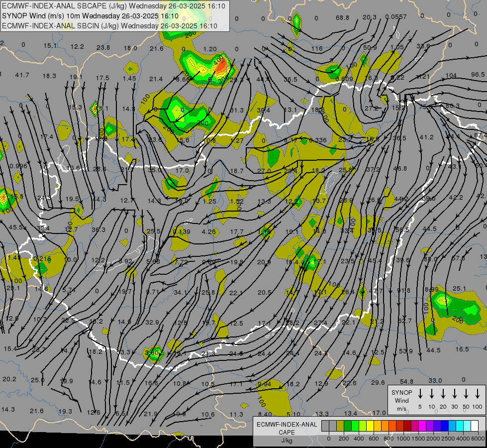Viewport: 487px width, 448px height.
Task: Click the J/kg unit label in the legend
Action: (x=287, y=441)
